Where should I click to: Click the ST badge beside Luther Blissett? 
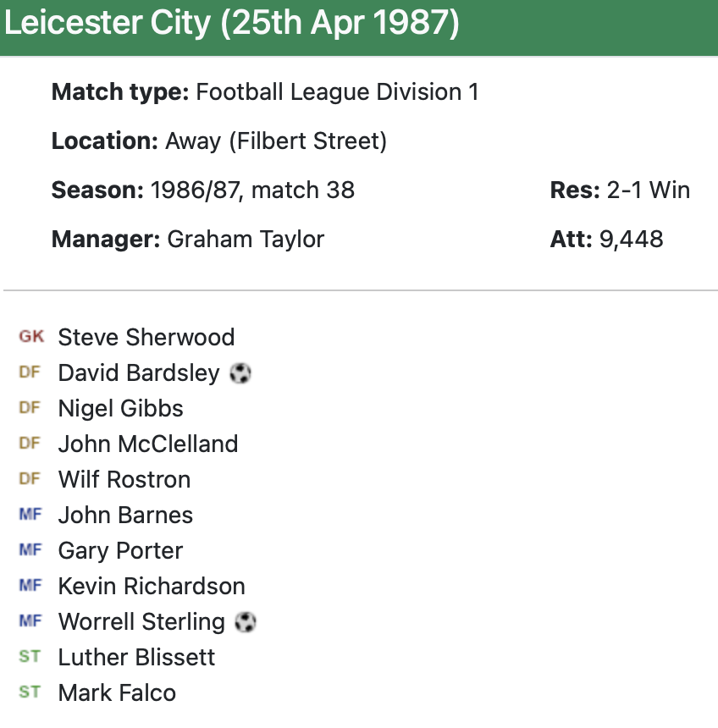[30, 657]
